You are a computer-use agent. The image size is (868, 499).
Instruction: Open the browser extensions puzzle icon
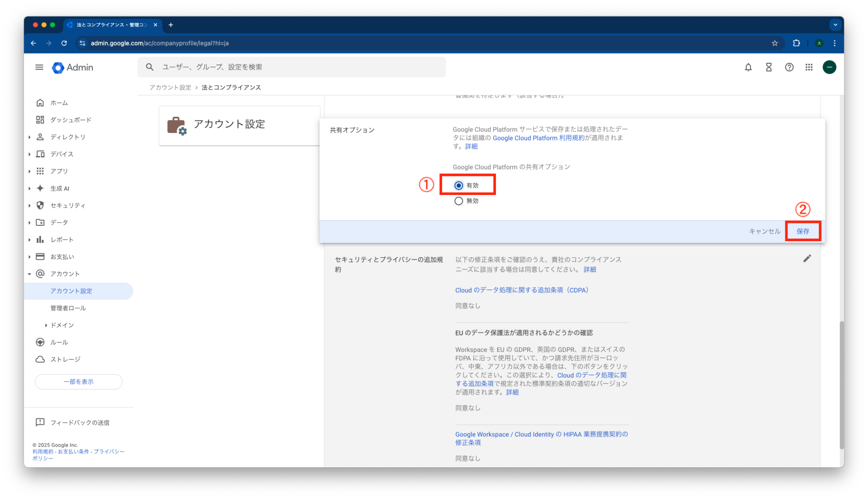click(797, 43)
